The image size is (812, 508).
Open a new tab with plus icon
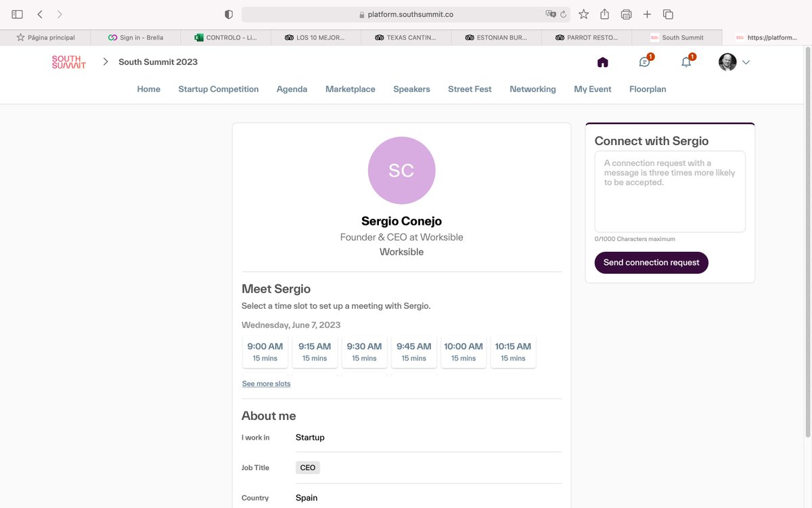click(x=647, y=14)
